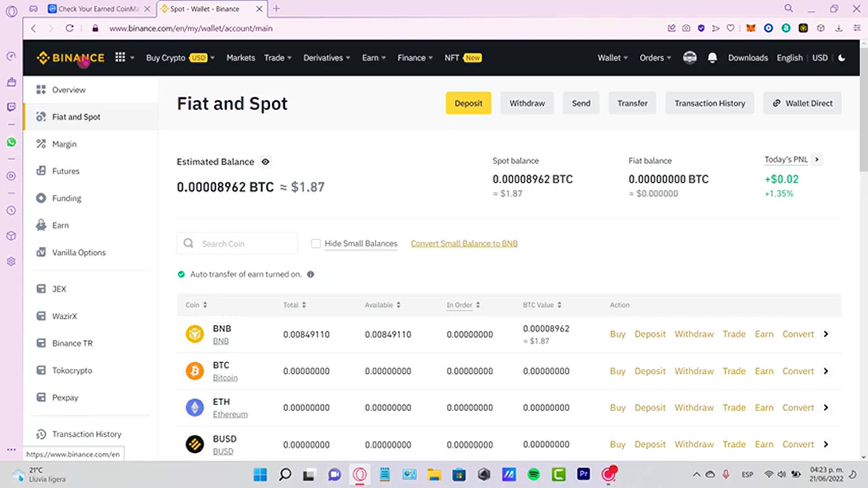Open Markets in the top navigation
868x488 pixels.
241,58
